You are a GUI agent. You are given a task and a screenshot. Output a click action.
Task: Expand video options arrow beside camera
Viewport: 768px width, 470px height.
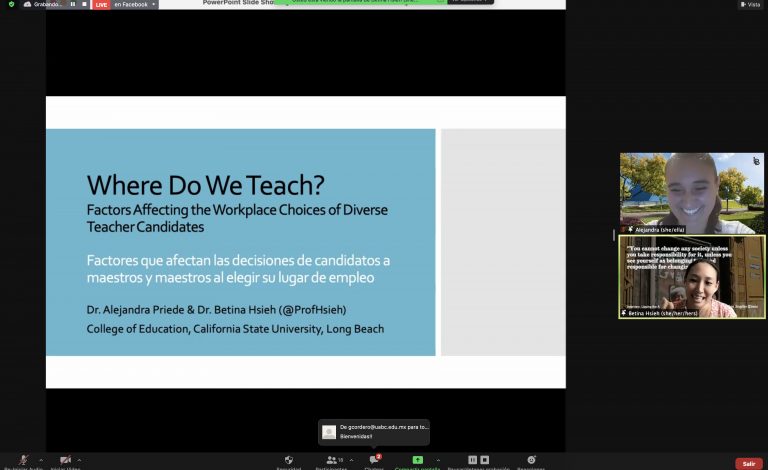(x=80, y=460)
